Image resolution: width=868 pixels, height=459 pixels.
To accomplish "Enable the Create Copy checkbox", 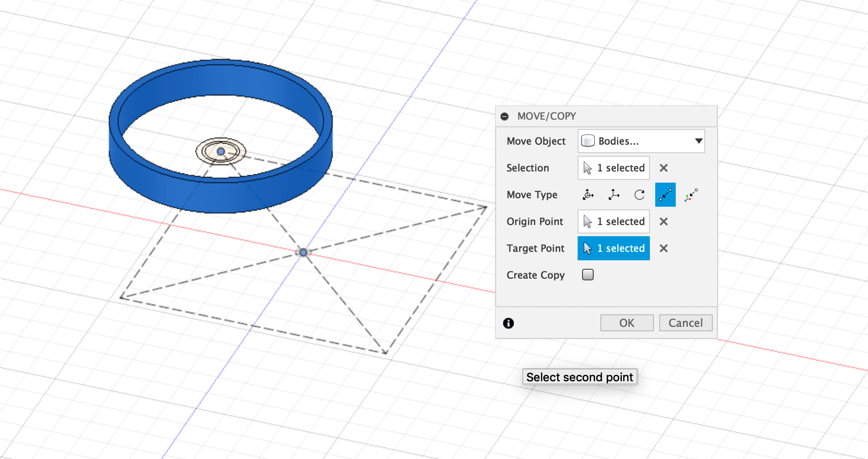I will pyautogui.click(x=587, y=275).
